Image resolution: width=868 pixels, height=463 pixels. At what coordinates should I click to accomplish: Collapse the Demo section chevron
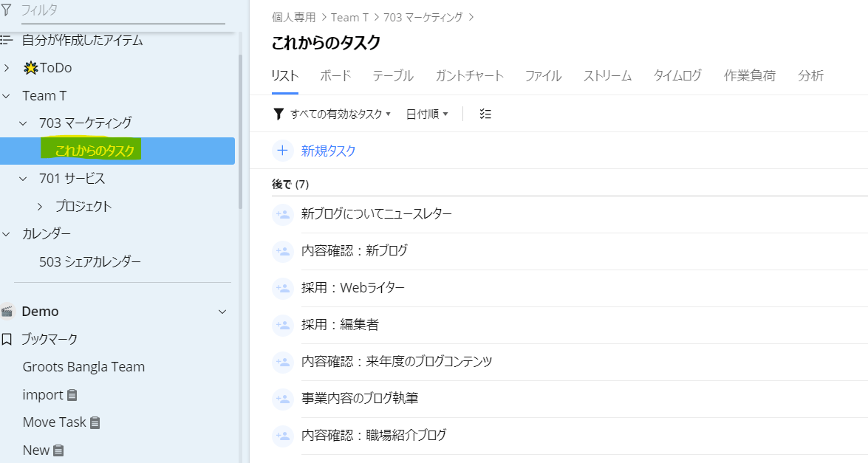(222, 312)
